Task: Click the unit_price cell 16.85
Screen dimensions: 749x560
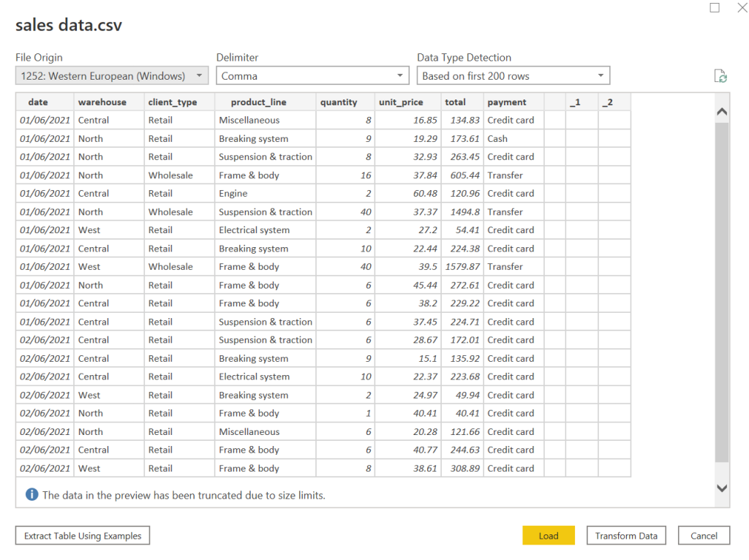Action: (408, 121)
